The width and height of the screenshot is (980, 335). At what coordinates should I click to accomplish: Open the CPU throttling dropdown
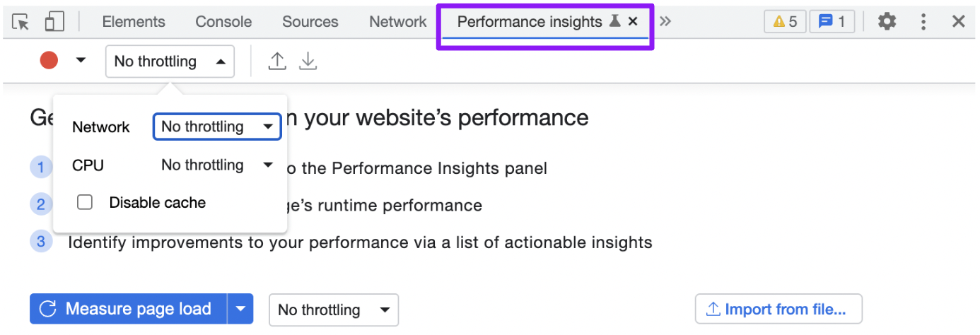pyautogui.click(x=217, y=165)
